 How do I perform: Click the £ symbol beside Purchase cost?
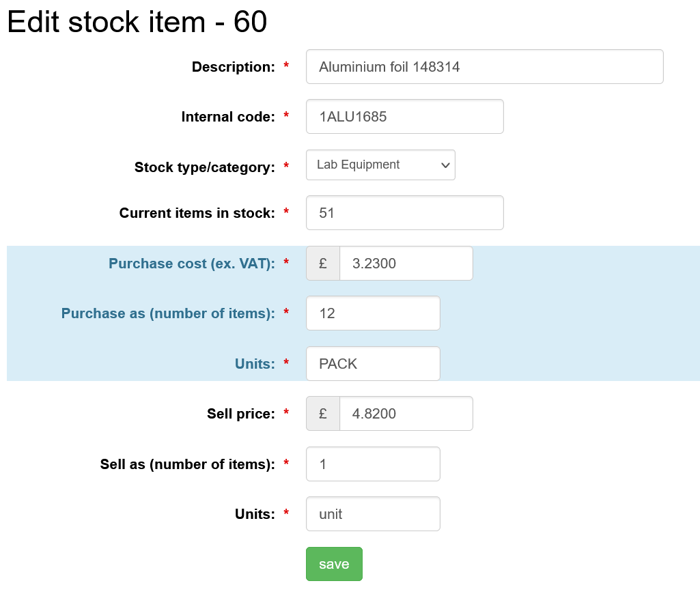(323, 264)
